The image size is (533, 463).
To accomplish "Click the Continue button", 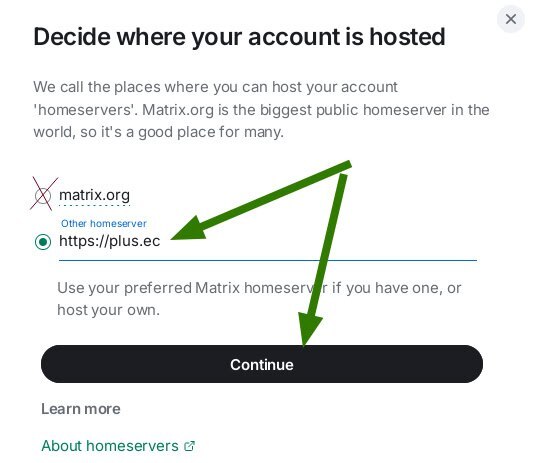I will coord(262,364).
